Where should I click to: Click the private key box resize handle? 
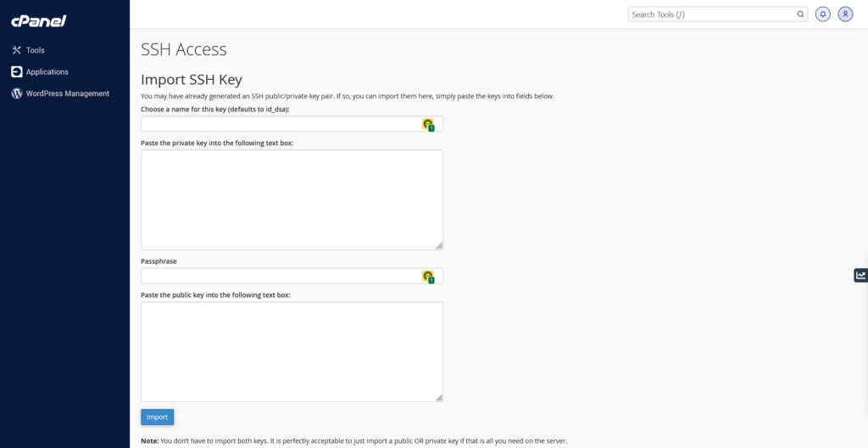click(438, 245)
